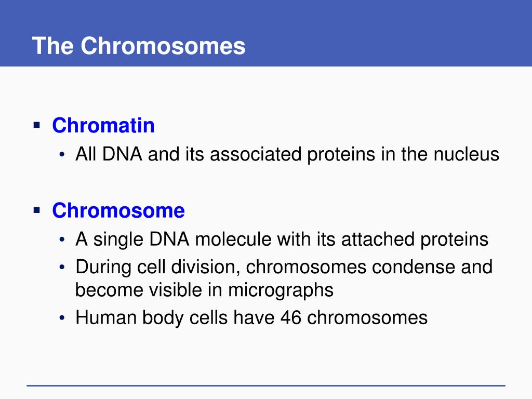The height and width of the screenshot is (399, 532).
Task: Click the round bullet before 'During cell division'
Action: point(62,268)
